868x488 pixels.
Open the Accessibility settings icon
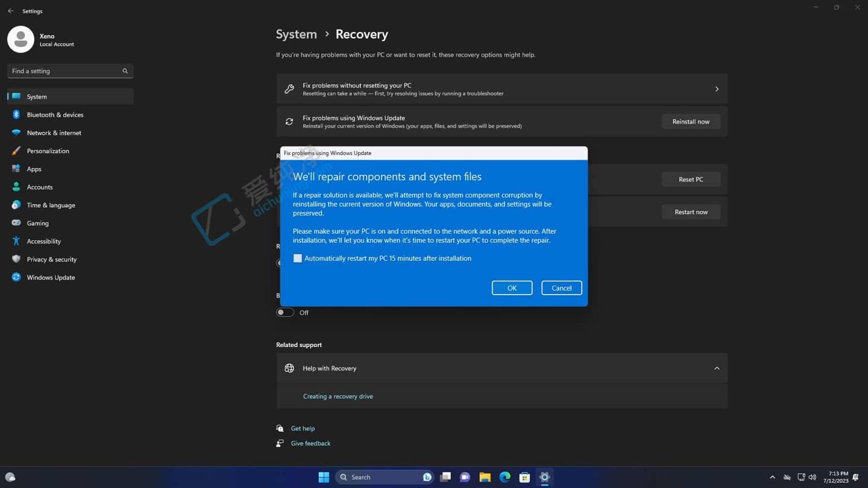pos(15,241)
